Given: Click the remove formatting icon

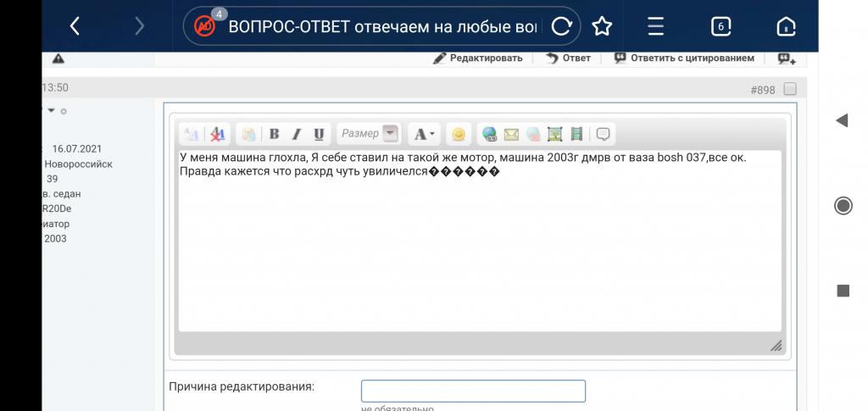Looking at the screenshot, I should tap(218, 134).
